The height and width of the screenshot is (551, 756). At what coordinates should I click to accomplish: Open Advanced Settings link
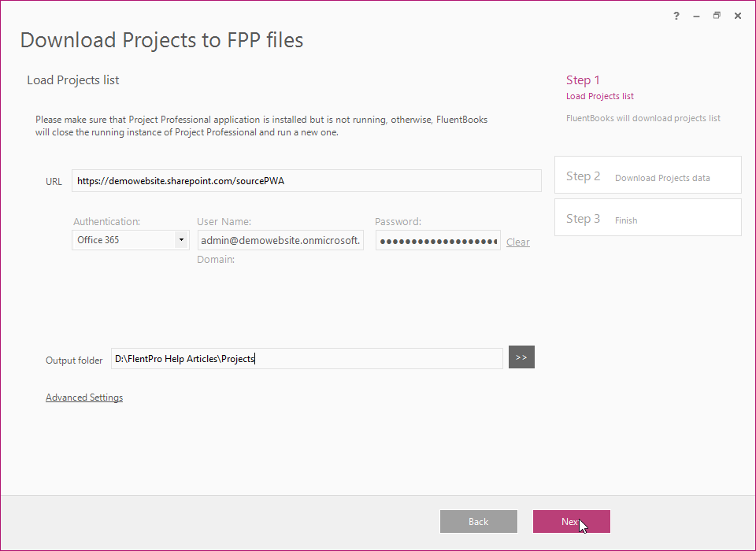[84, 398]
